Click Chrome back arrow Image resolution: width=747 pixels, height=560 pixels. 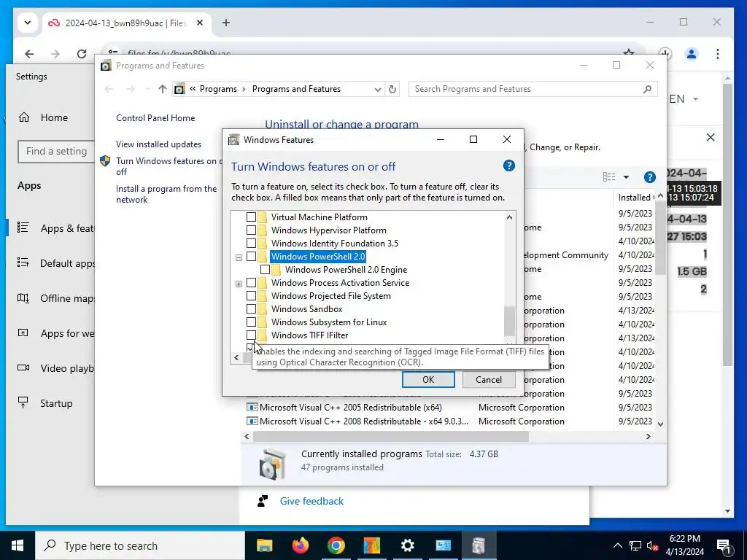pyautogui.click(x=29, y=54)
